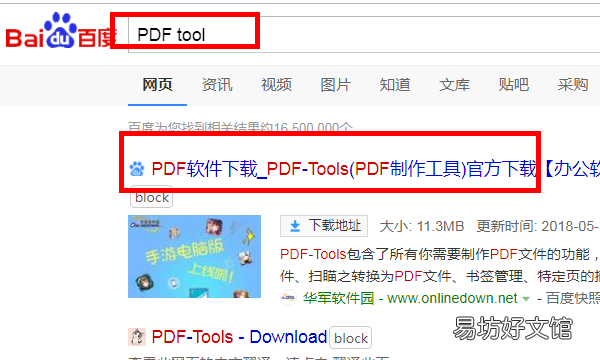Click the favicon beside PDF-Tools - Download
This screenshot has height=360, width=600.
click(x=137, y=337)
